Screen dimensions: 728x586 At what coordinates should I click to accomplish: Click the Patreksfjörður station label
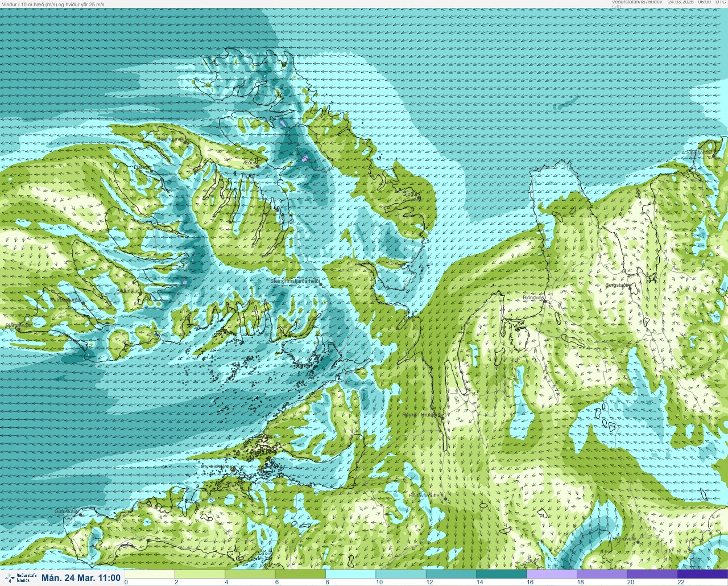click(66, 299)
